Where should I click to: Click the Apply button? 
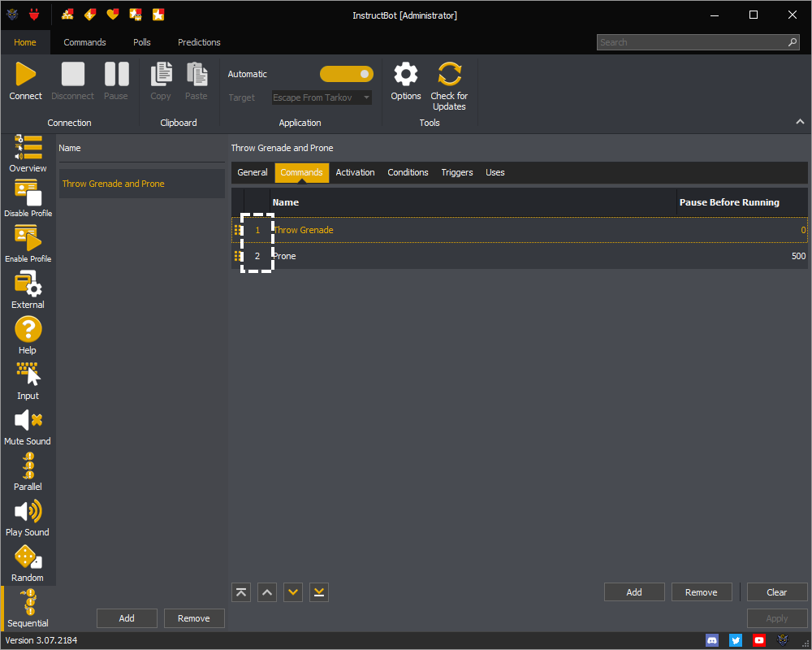tap(777, 618)
